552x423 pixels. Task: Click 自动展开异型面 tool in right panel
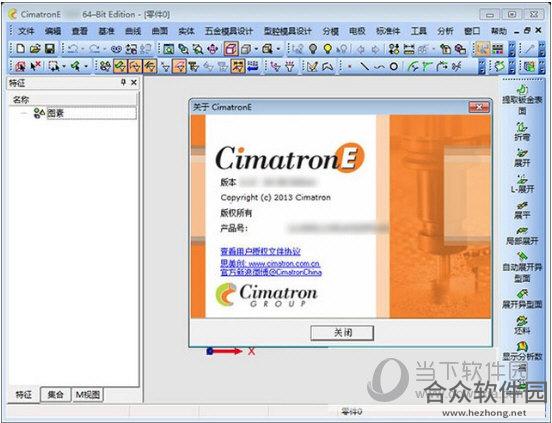[522, 267]
